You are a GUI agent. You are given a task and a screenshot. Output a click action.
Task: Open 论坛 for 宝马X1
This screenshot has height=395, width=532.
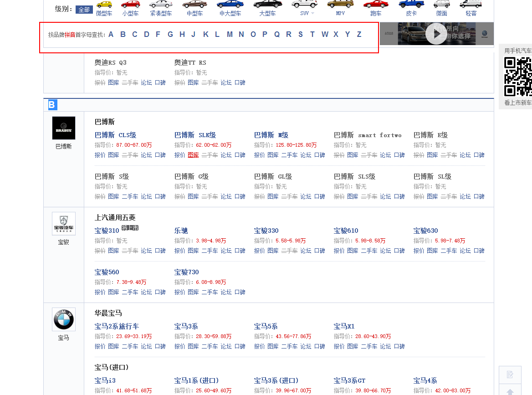385,346
